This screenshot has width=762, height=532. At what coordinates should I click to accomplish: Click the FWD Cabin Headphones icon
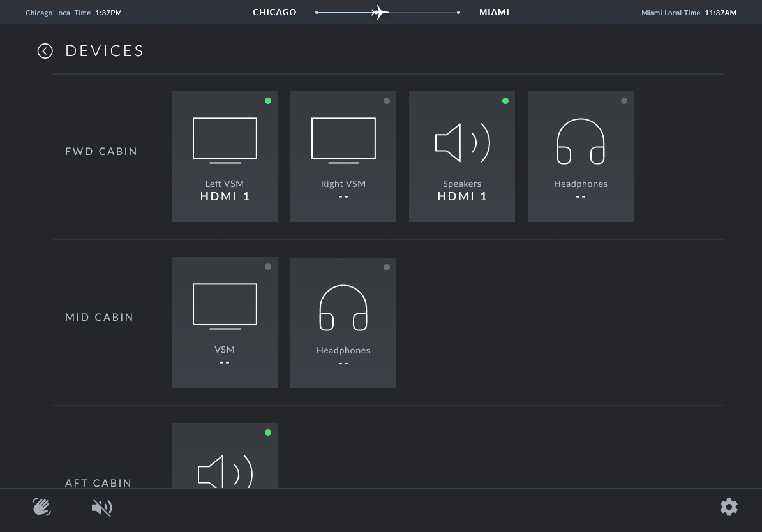pos(581,142)
